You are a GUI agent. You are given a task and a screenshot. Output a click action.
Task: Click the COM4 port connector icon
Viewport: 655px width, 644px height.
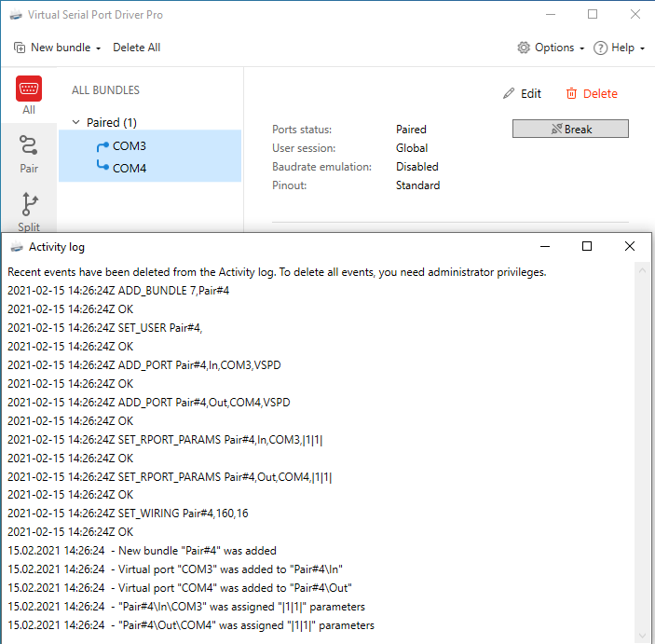click(x=102, y=165)
